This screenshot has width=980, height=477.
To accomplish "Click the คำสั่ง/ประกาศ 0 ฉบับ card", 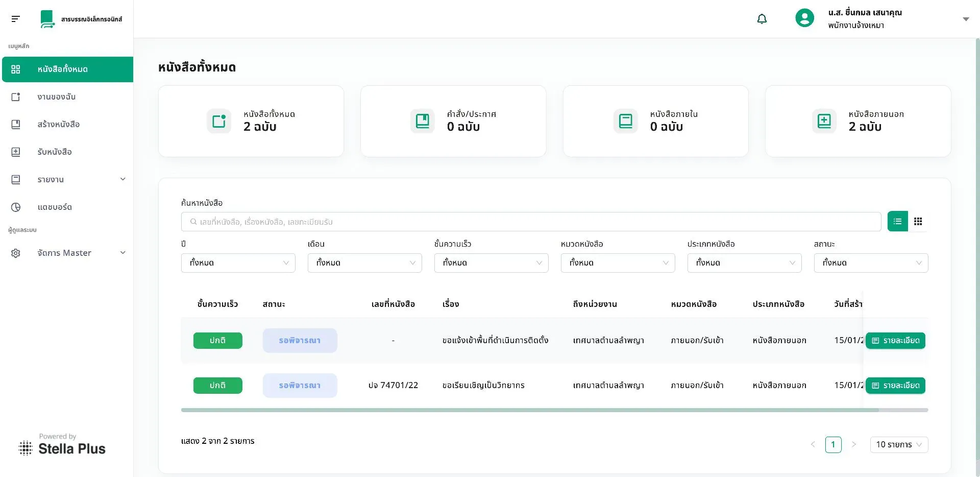I will coord(453,121).
